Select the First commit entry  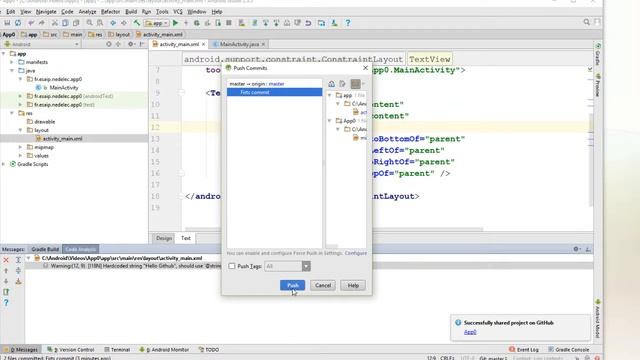click(x=274, y=92)
